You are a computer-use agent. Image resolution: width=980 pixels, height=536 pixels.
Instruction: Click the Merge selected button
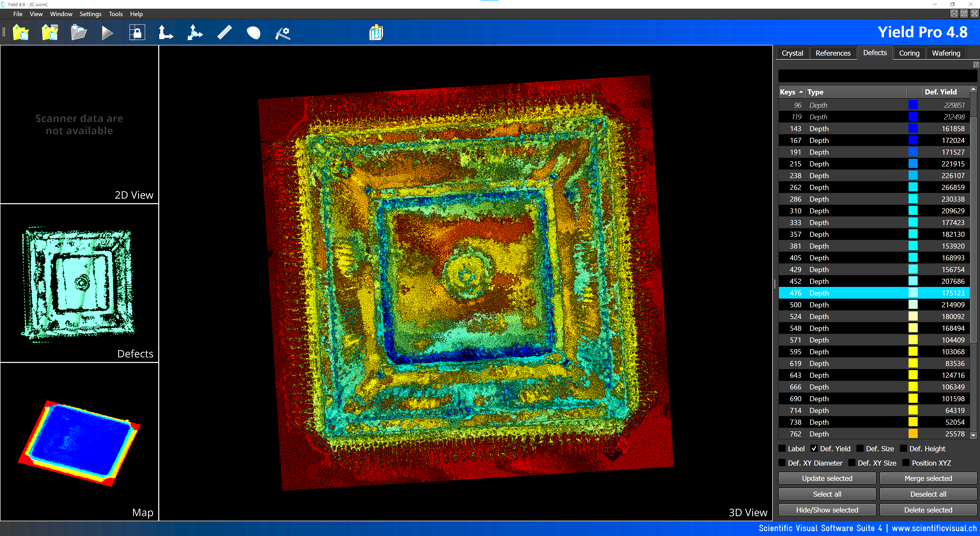pos(928,478)
